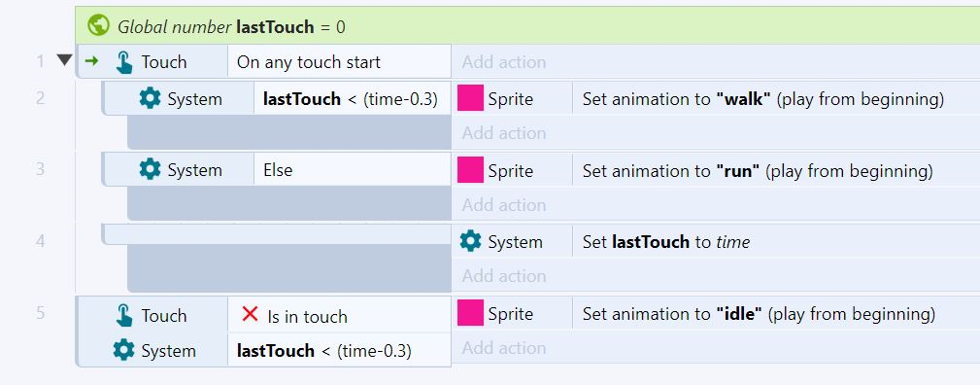This screenshot has width=980, height=385.
Task: Select the On any touch start condition
Action: pos(339,61)
